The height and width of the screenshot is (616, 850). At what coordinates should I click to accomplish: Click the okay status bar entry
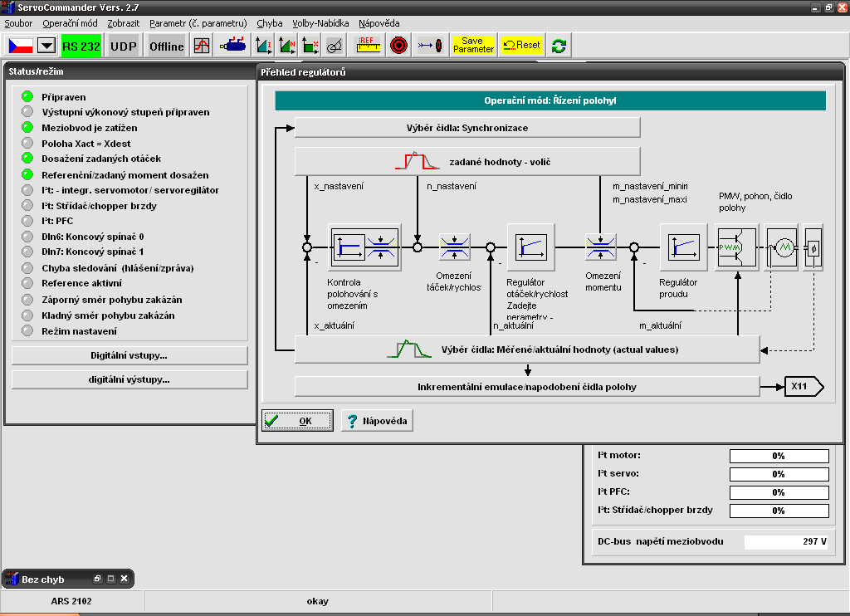tap(318, 601)
